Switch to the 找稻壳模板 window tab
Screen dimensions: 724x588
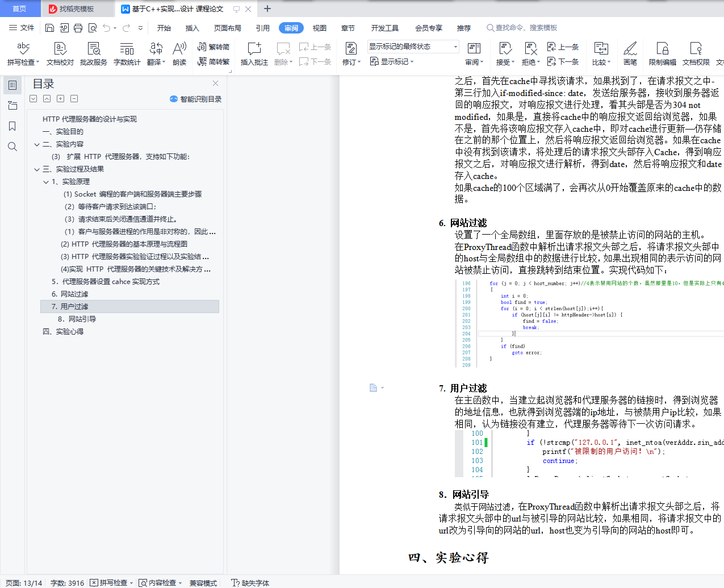tap(76, 9)
